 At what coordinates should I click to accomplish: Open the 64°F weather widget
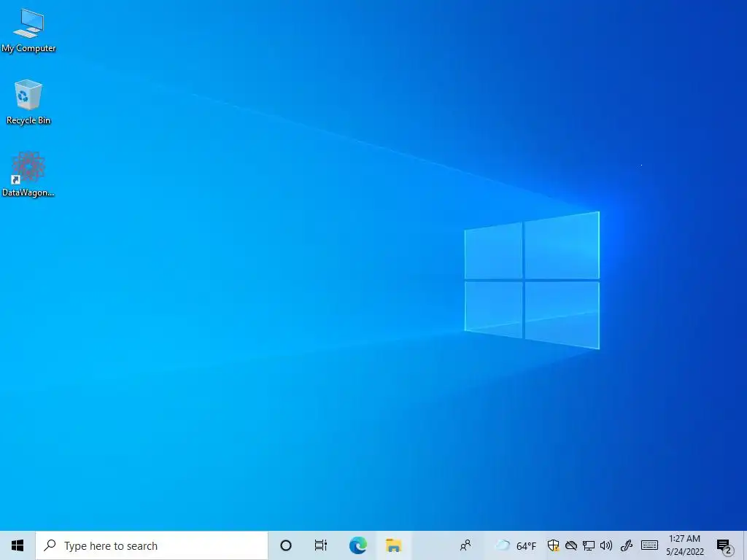tap(516, 545)
